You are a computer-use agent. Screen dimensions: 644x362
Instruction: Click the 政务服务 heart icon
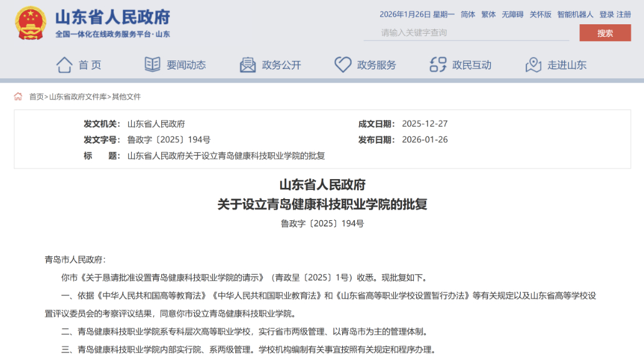coord(342,64)
